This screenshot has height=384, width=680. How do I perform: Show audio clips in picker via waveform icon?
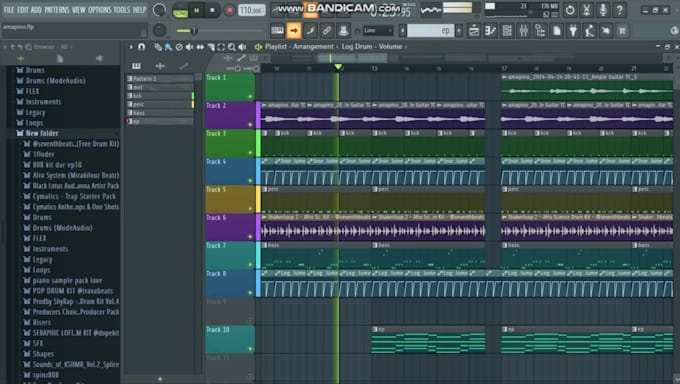tap(160, 66)
